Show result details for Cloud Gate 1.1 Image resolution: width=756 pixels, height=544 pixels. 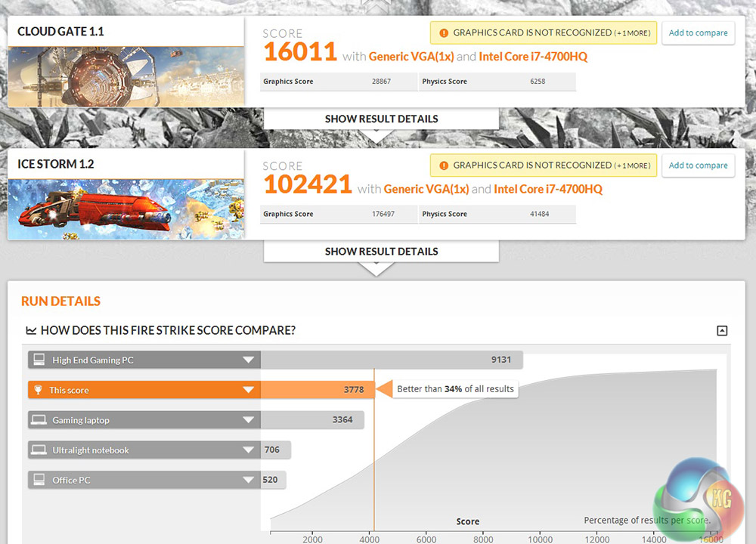click(x=381, y=119)
